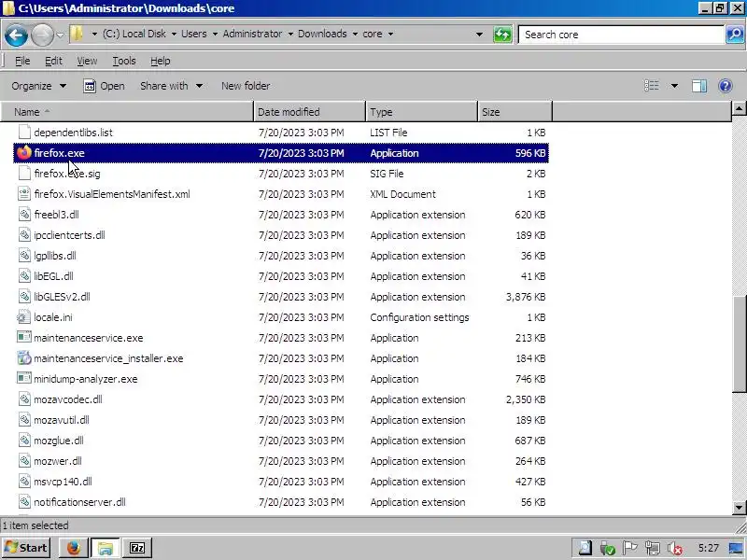Click the Open toolbar button

click(104, 86)
